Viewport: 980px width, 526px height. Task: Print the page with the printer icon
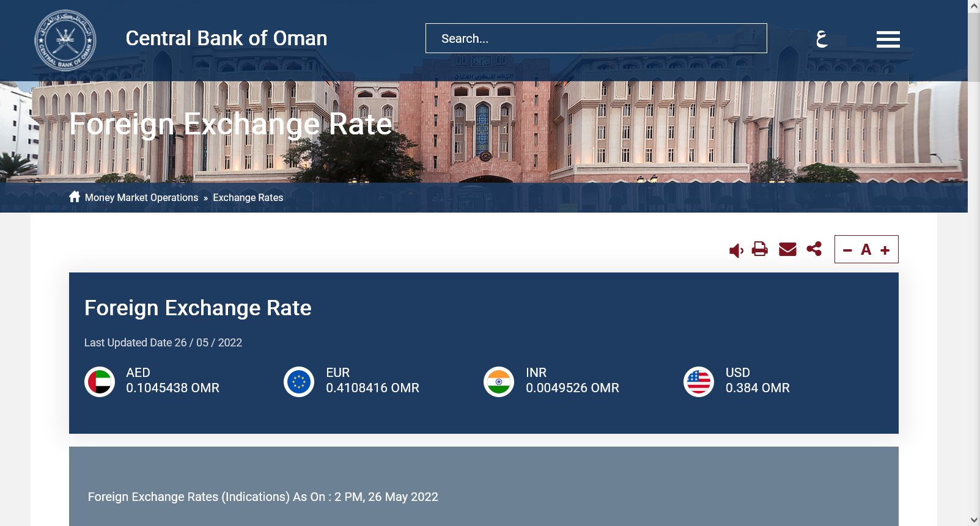760,249
